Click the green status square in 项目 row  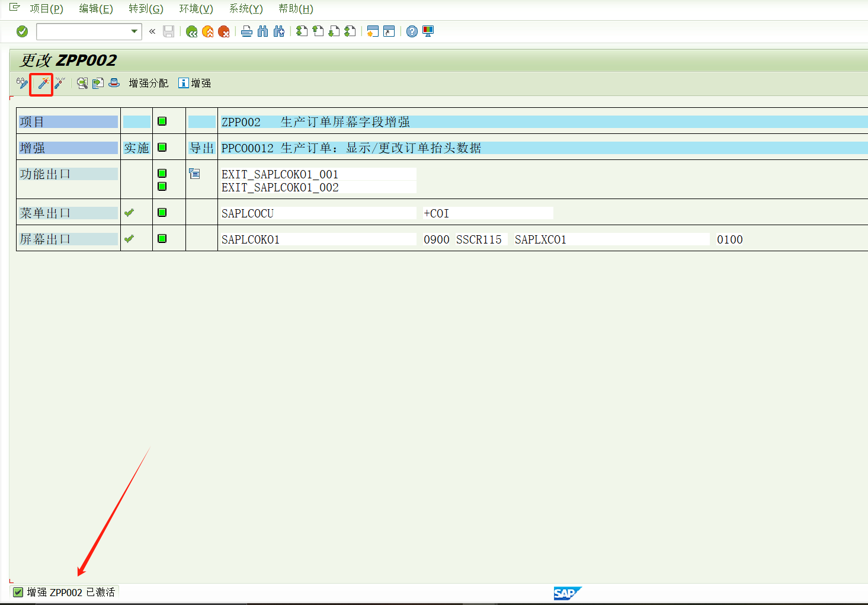(162, 121)
